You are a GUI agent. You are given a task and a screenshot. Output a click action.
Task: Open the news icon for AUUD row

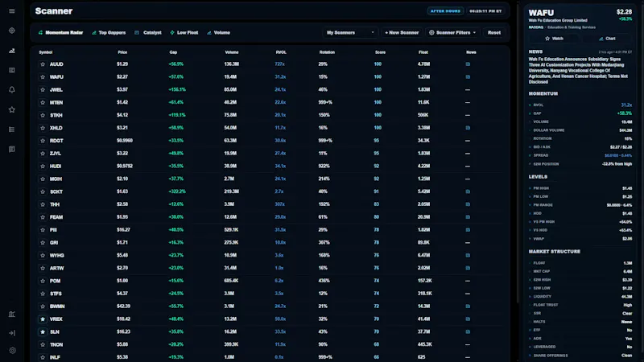[468, 64]
